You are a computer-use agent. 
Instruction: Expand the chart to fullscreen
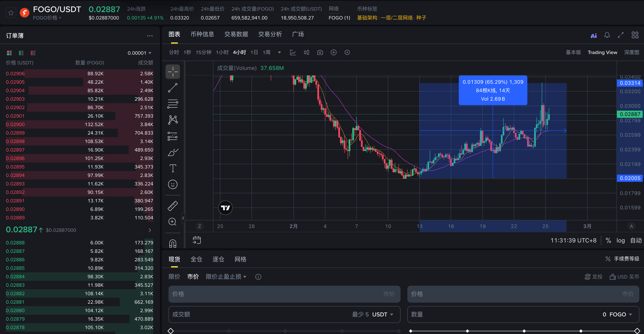[x=621, y=35]
